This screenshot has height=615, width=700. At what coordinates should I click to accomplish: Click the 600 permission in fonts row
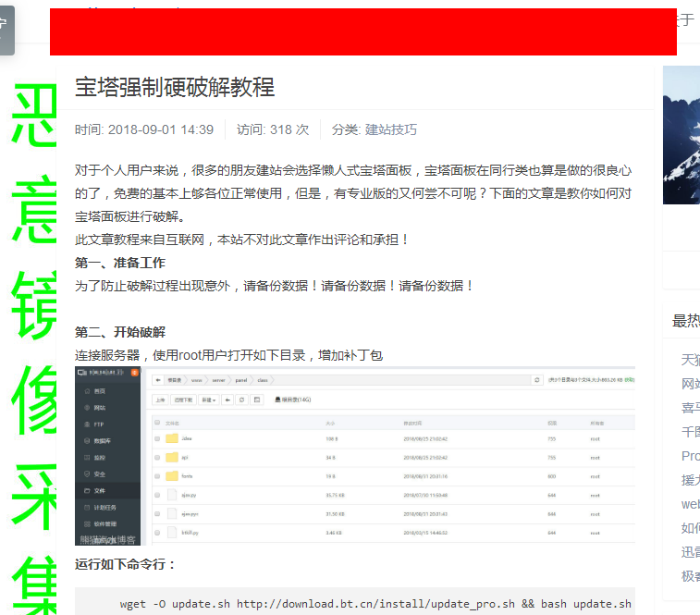[x=552, y=476]
